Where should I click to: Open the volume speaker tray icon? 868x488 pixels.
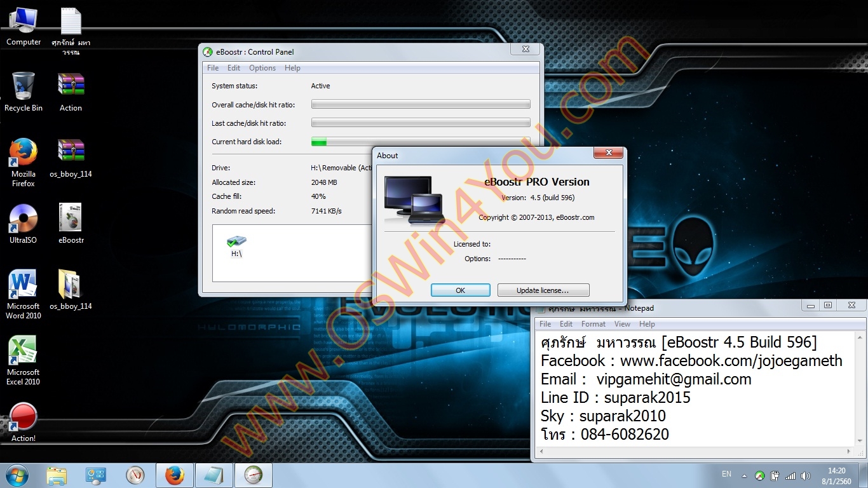(806, 475)
